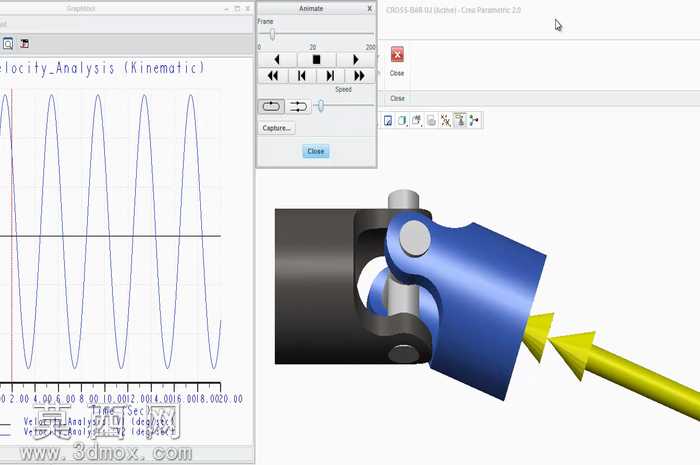Toggle the datum axis and plane display icon
This screenshot has width=700, height=465.
[x=446, y=120]
